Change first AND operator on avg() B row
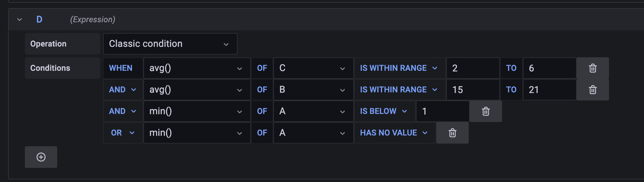Image resolution: width=644 pixels, height=182 pixels. pos(123,90)
